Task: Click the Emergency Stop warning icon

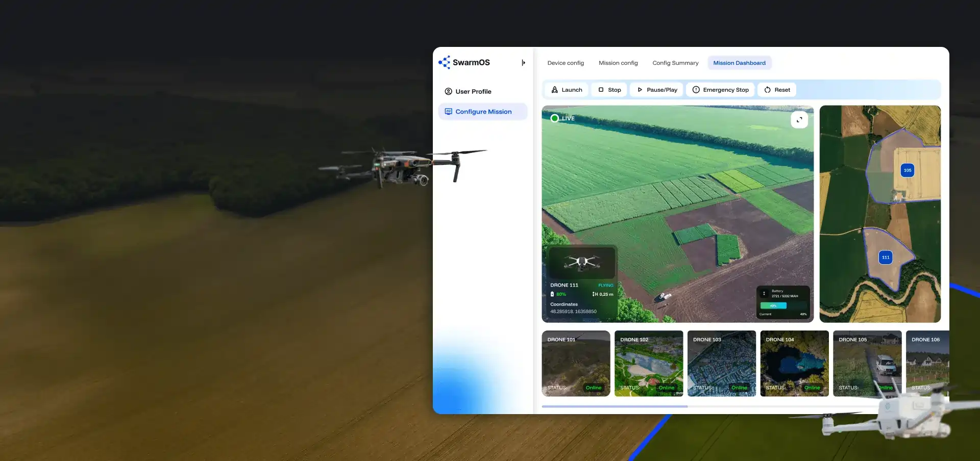Action: coord(696,90)
